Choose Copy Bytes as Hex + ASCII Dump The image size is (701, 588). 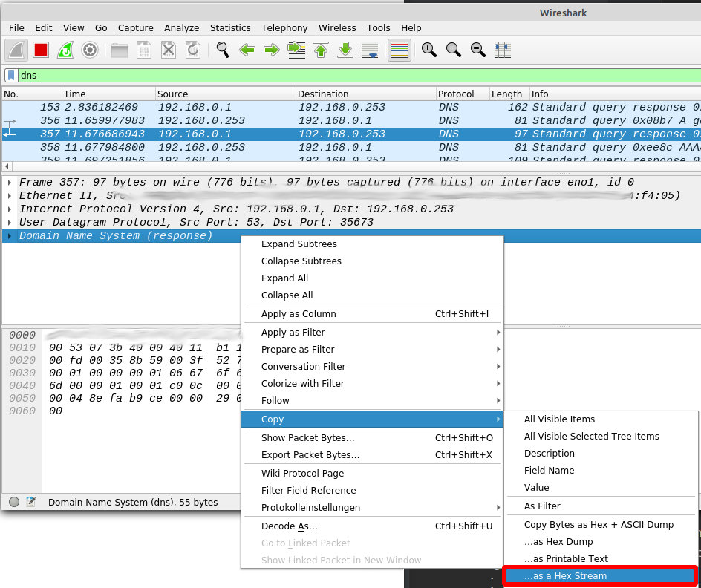[x=601, y=525]
